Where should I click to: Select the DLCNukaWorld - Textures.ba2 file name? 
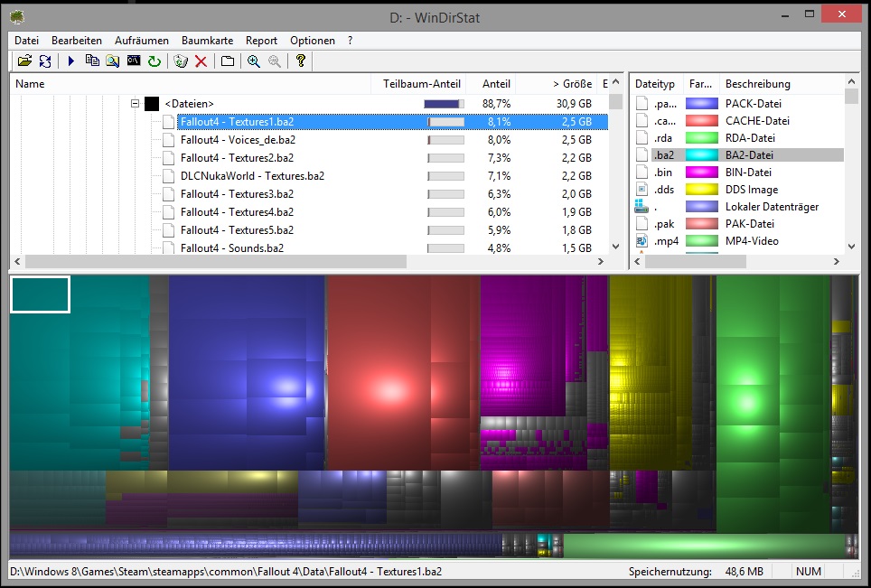point(252,176)
